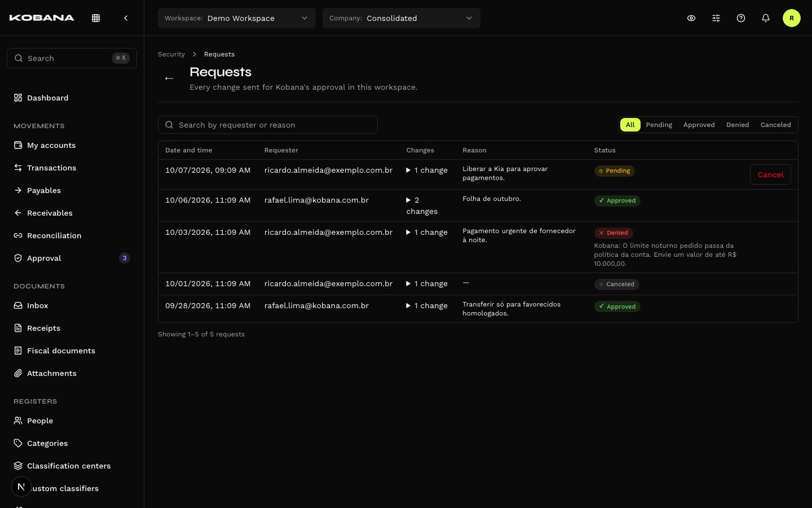This screenshot has height=508, width=812.
Task: Go to Classification centers
Action: [72, 466]
